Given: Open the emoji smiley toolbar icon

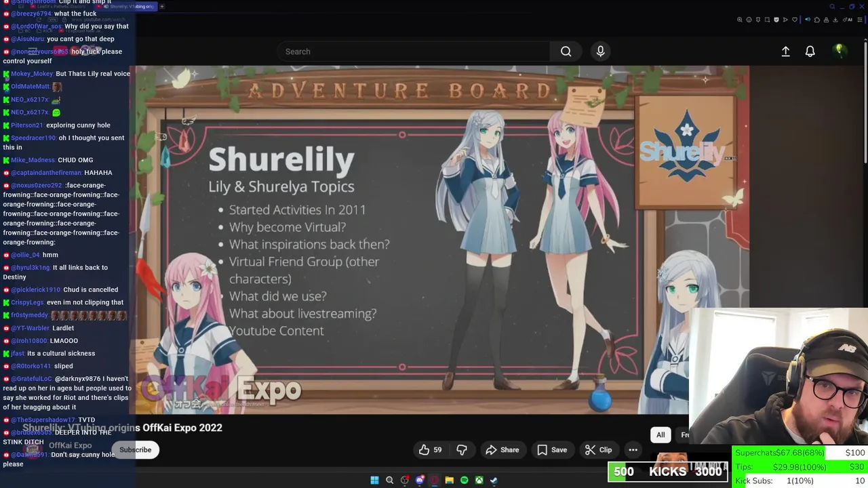Looking at the screenshot, I should 749,20.
